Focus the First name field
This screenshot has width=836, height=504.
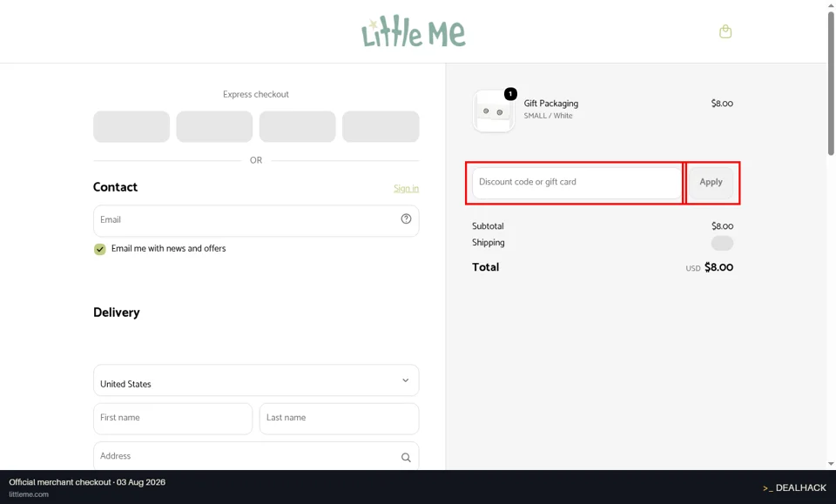[x=172, y=418]
